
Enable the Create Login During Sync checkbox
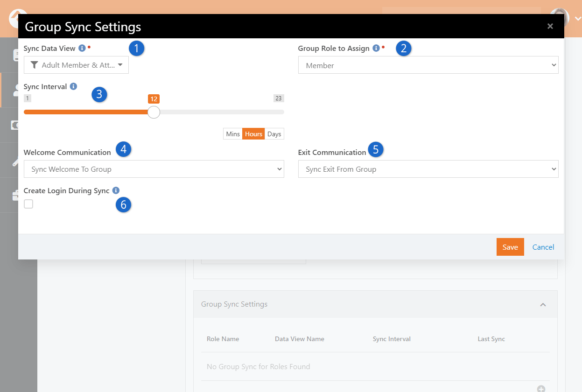28,204
